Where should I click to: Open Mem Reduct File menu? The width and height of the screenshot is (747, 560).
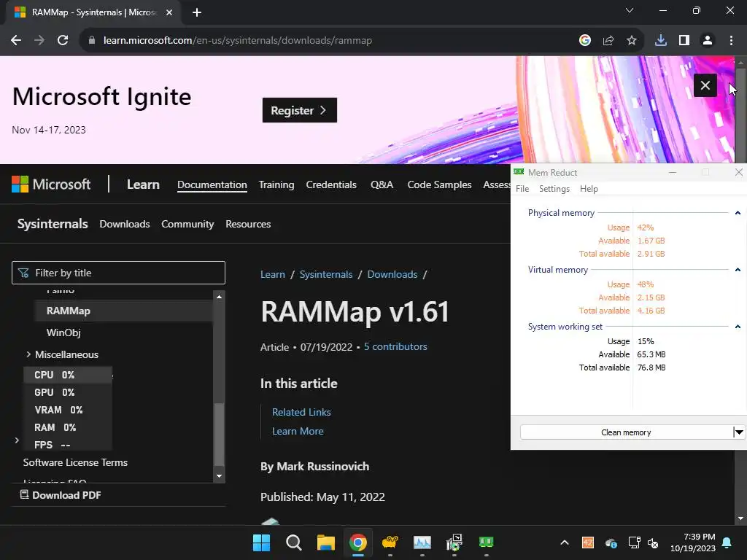(x=522, y=189)
